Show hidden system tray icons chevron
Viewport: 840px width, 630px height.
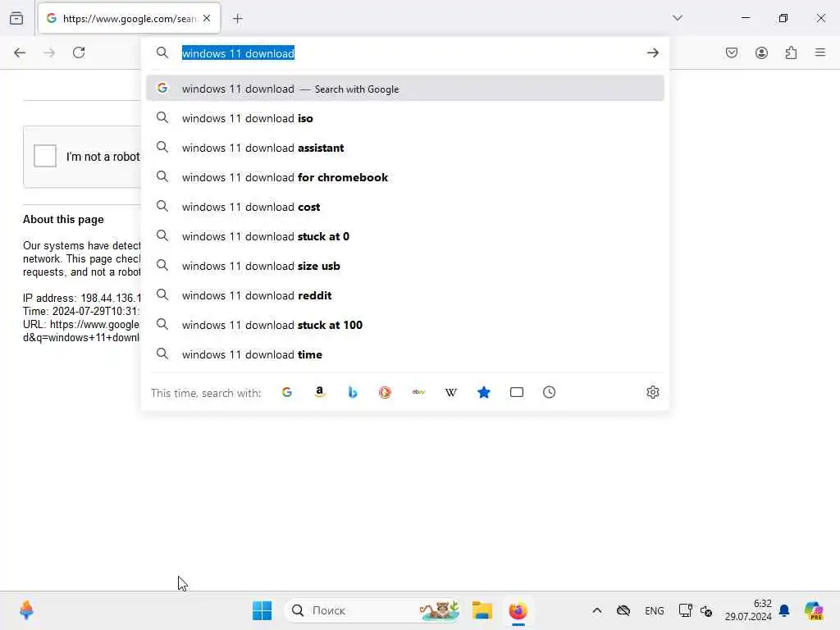(x=597, y=610)
